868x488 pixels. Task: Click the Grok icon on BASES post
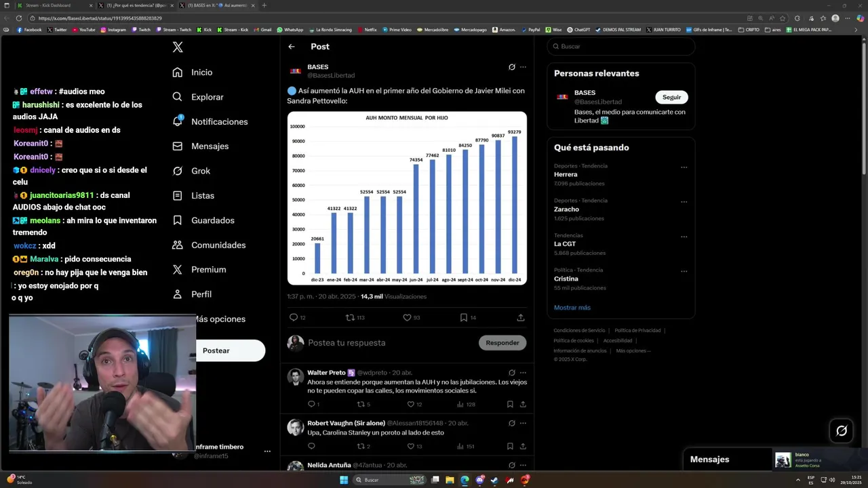click(512, 67)
